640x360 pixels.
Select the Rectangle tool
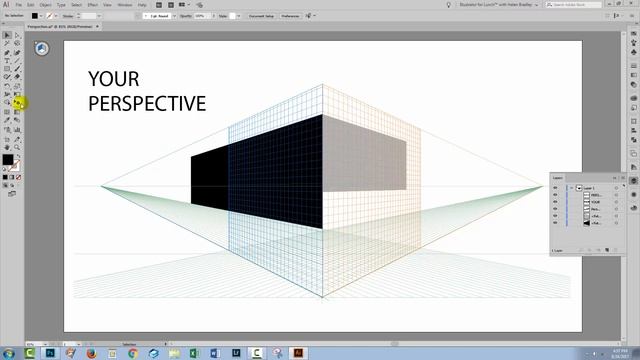pyautogui.click(x=7, y=69)
